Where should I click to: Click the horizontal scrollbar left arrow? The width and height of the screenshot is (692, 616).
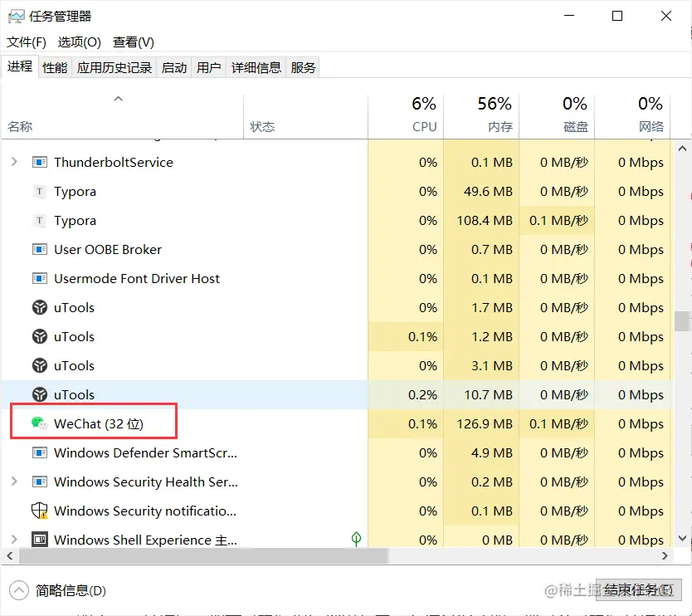10,555
